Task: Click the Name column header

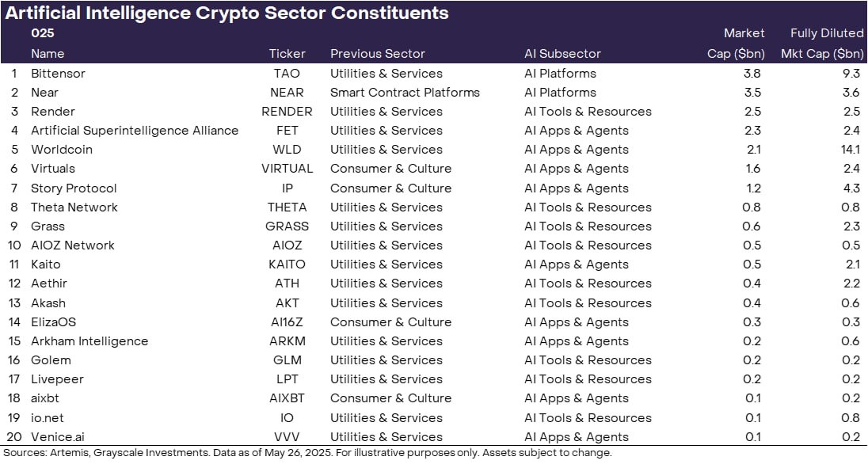Action: 48,54
